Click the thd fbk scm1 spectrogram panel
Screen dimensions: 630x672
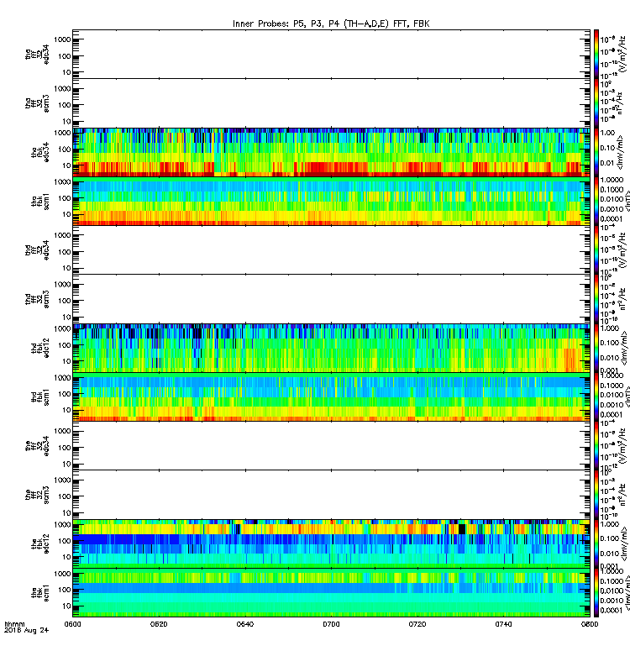[x=331, y=396]
